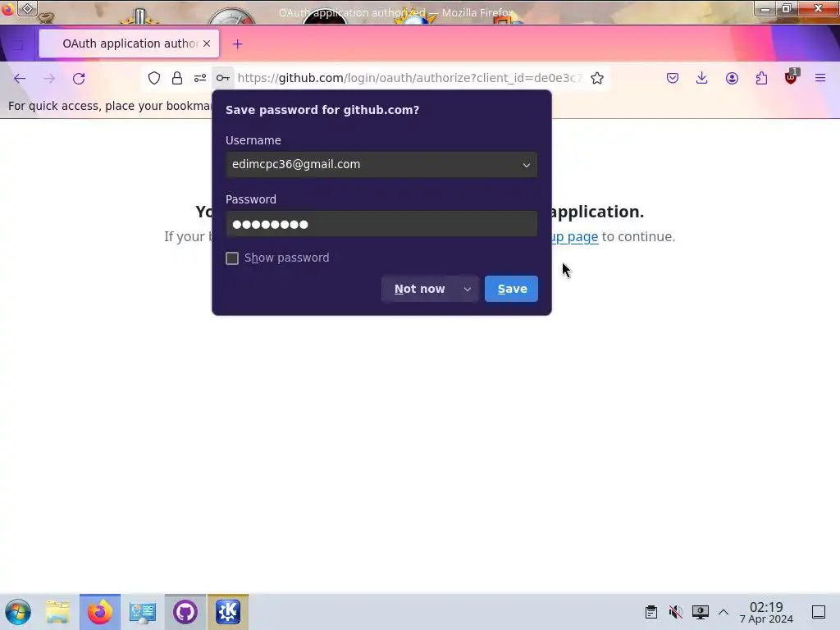Follow the page link to continue
This screenshot has width=840, height=630.
coord(573,237)
